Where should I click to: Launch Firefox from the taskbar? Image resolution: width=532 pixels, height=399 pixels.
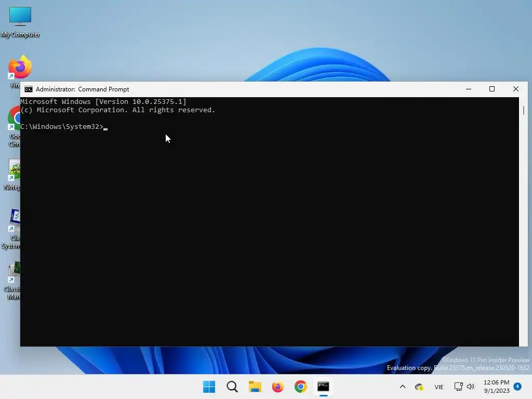[x=277, y=387]
